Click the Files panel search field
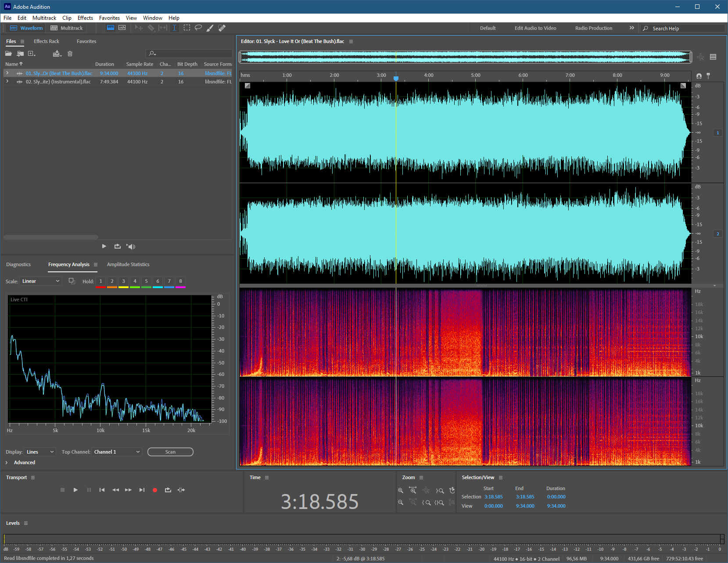The height and width of the screenshot is (563, 728). 189,53
